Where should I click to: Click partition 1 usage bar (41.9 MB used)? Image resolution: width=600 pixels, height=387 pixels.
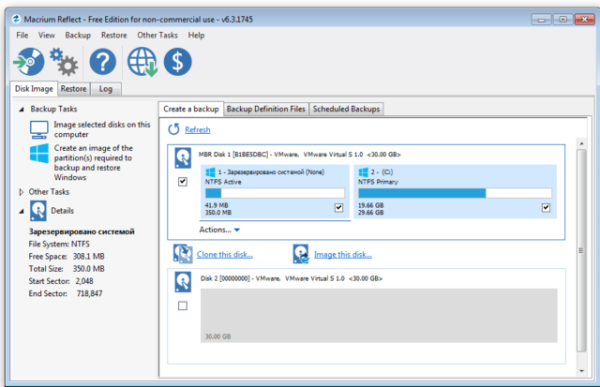pos(275,193)
